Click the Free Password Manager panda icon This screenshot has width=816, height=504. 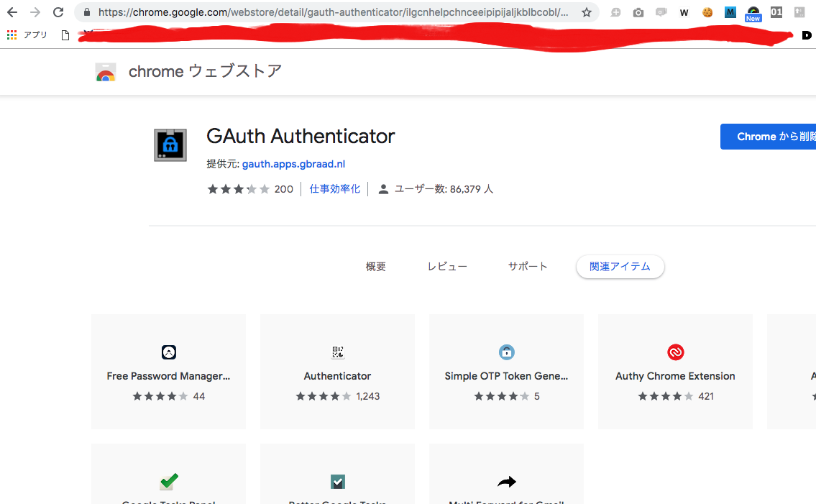pos(168,352)
